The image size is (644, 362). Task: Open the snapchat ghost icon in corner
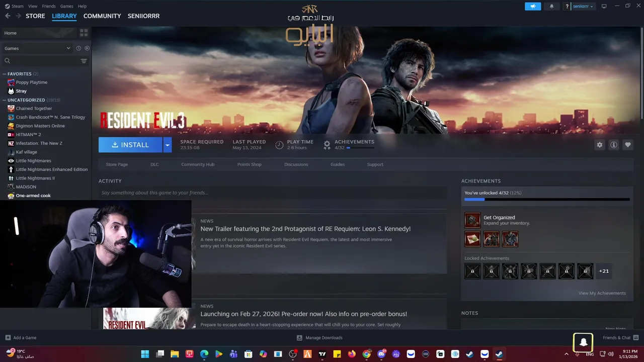point(583,343)
